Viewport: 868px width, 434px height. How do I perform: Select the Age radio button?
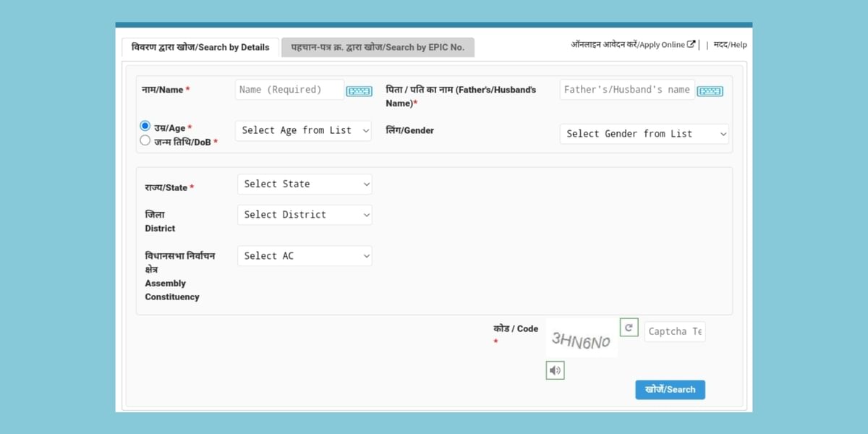pyautogui.click(x=145, y=126)
